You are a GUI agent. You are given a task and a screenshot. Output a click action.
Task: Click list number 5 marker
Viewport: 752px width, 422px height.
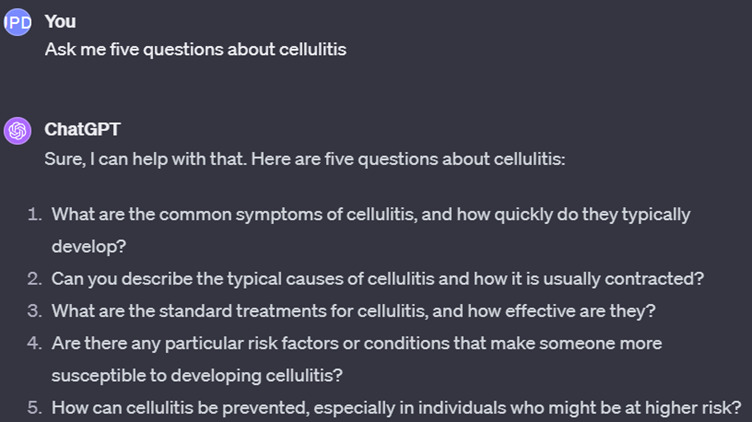[x=35, y=408]
